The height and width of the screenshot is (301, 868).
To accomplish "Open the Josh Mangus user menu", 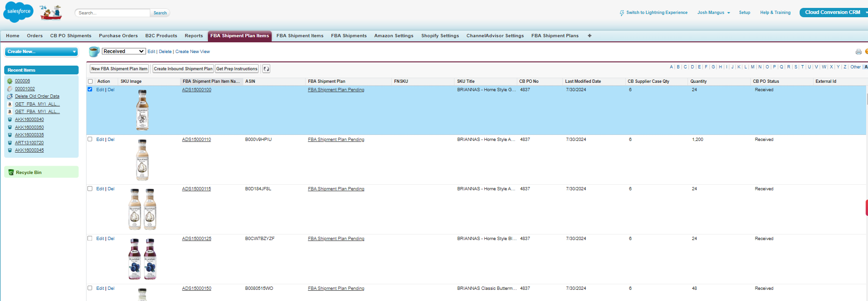I will (x=714, y=13).
